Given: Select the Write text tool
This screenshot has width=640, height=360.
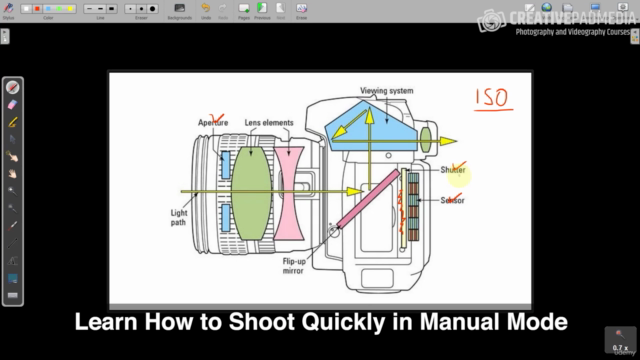Looking at the screenshot, I should tap(13, 260).
